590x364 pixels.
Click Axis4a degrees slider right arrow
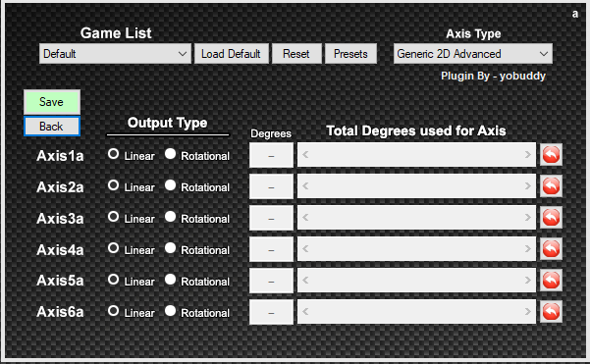point(528,248)
